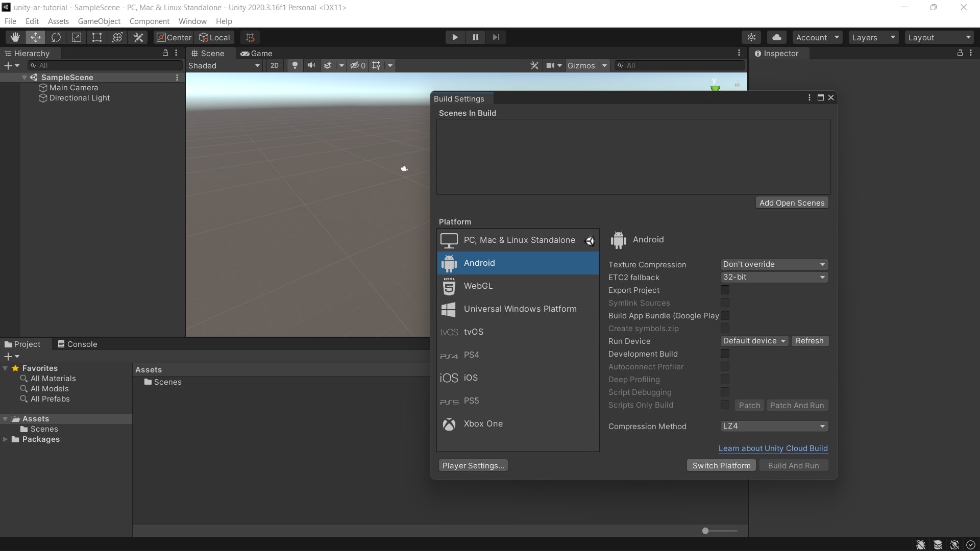Select PC, Mac & Linux Standalone platform
This screenshot has width=980, height=551.
518,240
